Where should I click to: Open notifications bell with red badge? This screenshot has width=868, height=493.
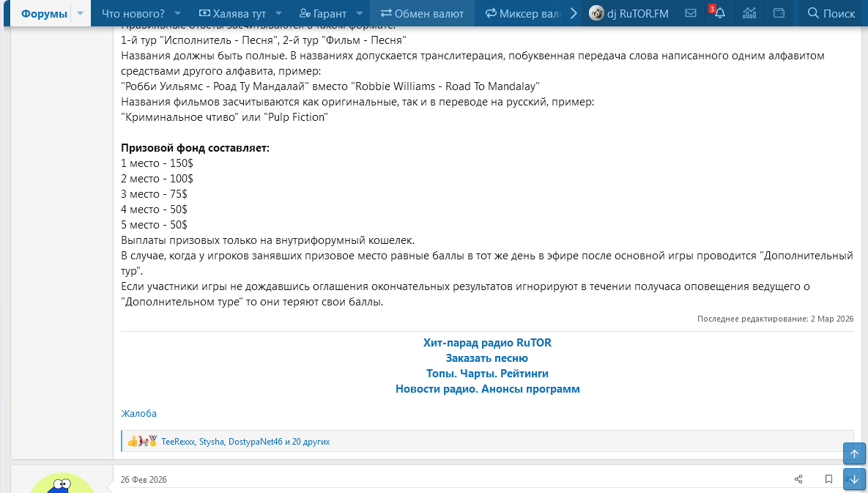[x=719, y=13]
